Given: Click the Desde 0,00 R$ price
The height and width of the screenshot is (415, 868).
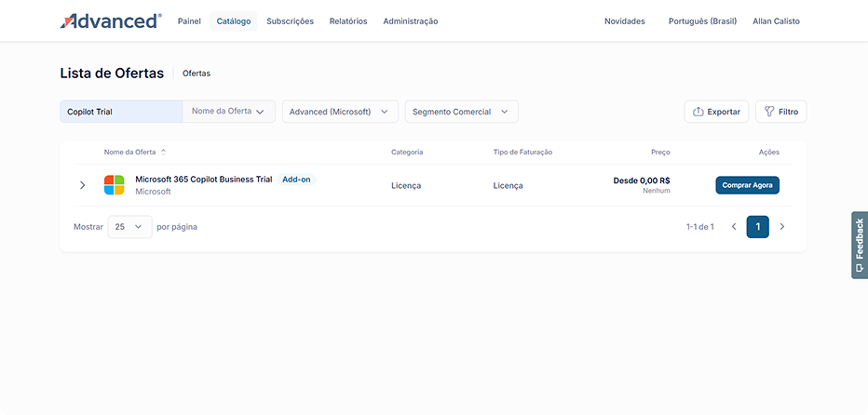Looking at the screenshot, I should pyautogui.click(x=642, y=181).
